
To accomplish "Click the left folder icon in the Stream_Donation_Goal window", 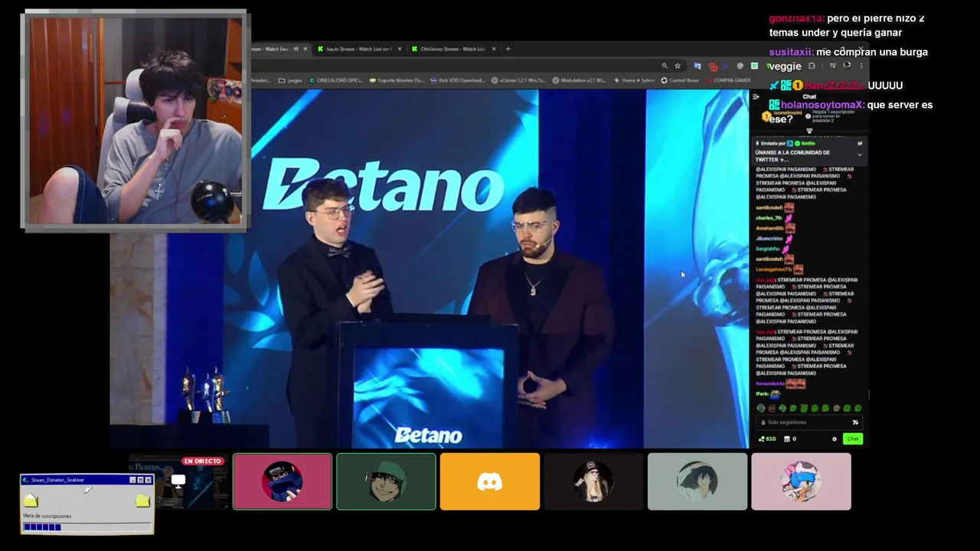I will [x=31, y=500].
